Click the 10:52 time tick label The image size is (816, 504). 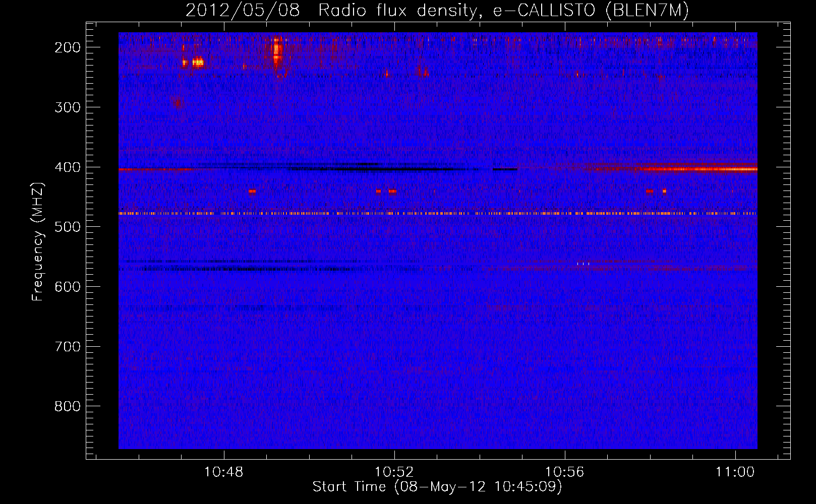point(394,472)
